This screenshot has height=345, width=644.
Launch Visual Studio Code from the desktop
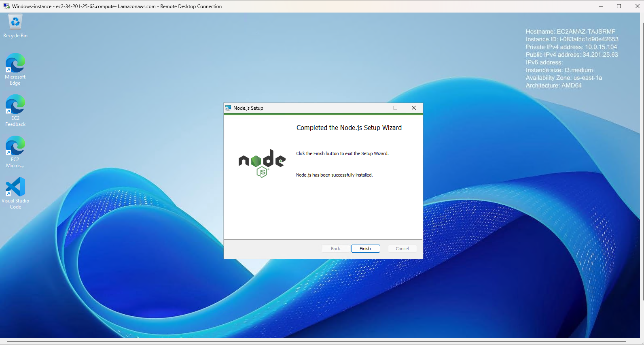tap(15, 193)
